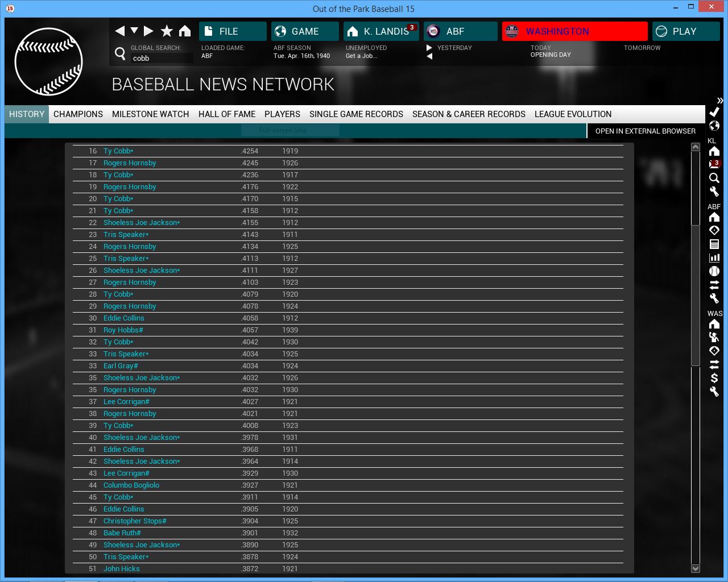Open Lee Corrigan link in rank 37 row
The width and height of the screenshot is (728, 582).
click(126, 401)
